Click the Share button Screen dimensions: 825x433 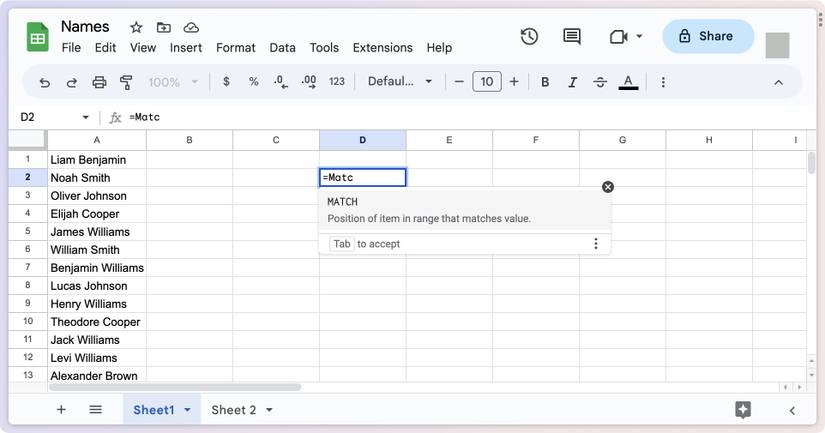(707, 36)
